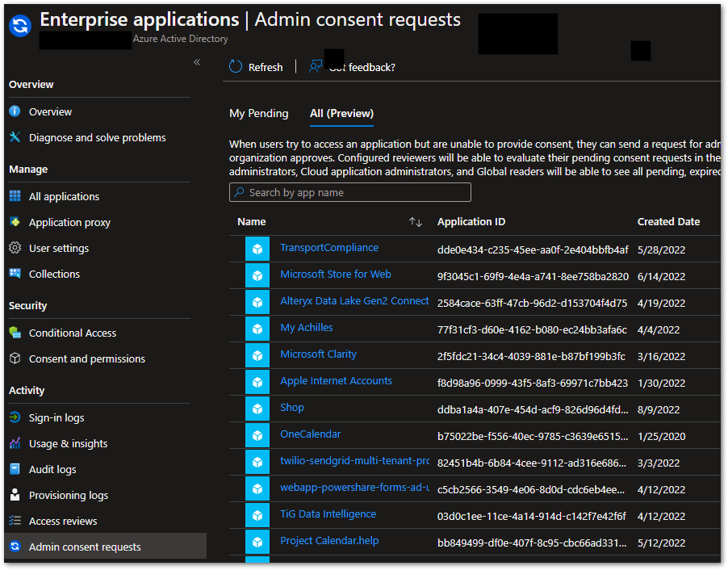Image resolution: width=728 pixels, height=570 pixels.
Task: Click the Refresh circular arrow icon
Action: pyautogui.click(x=236, y=67)
